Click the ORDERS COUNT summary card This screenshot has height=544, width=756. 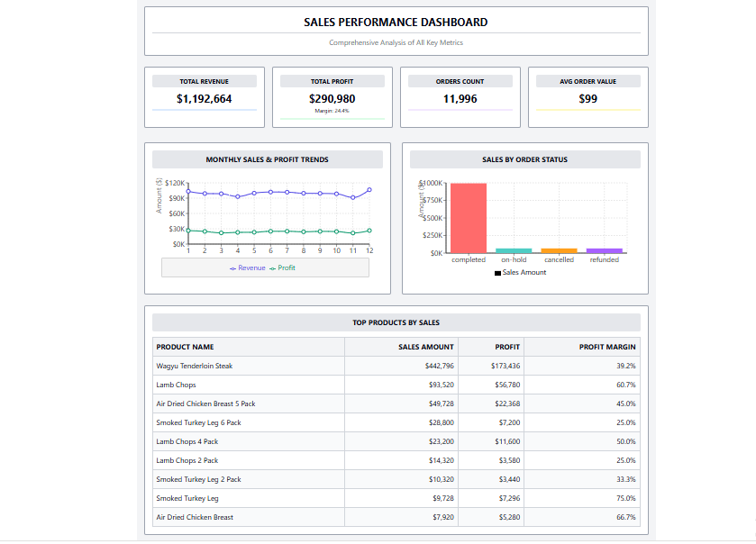460,96
